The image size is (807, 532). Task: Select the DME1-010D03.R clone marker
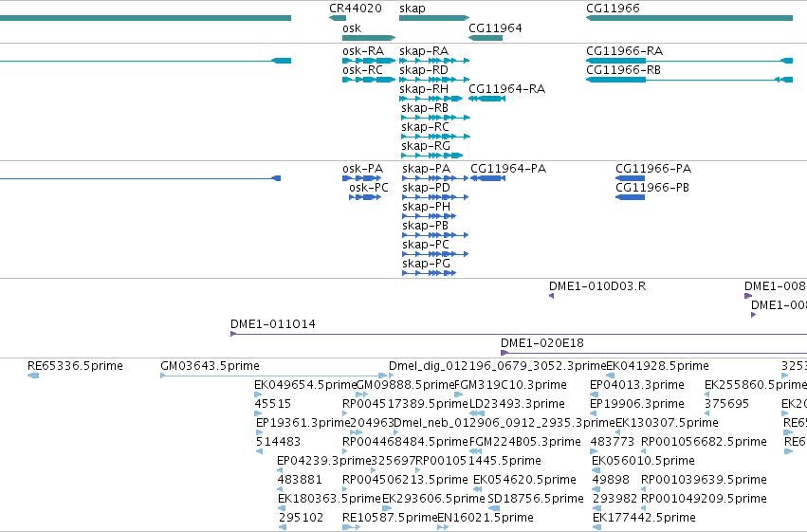551,296
